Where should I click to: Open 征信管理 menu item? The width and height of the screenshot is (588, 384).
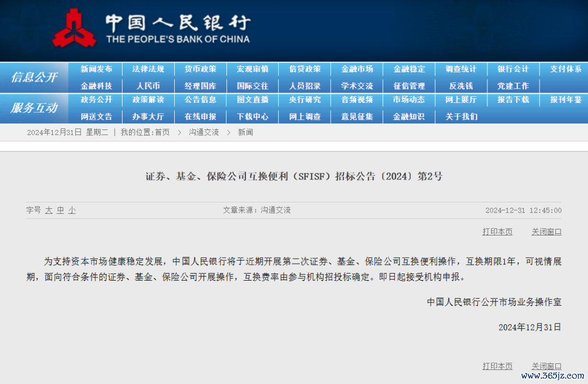[409, 86]
